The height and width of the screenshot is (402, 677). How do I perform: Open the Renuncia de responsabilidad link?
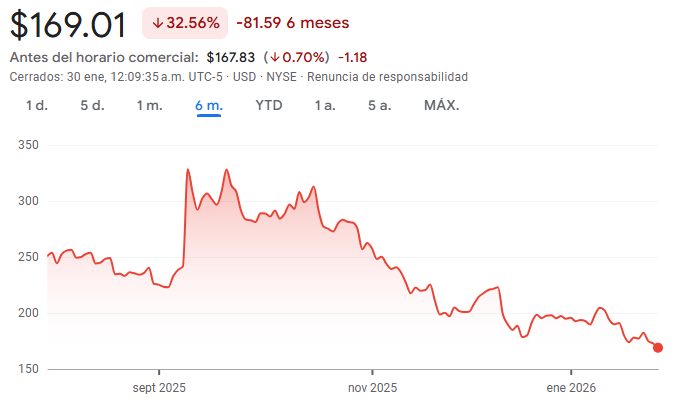pos(388,77)
